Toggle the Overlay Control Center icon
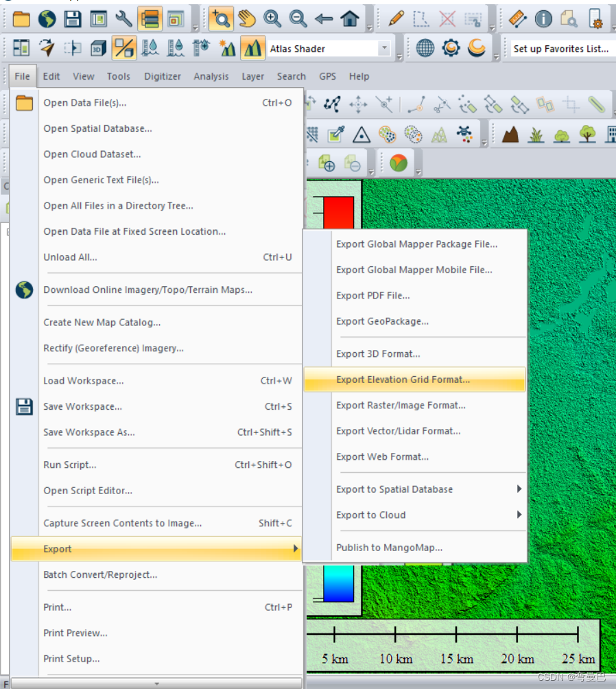 pyautogui.click(x=150, y=19)
